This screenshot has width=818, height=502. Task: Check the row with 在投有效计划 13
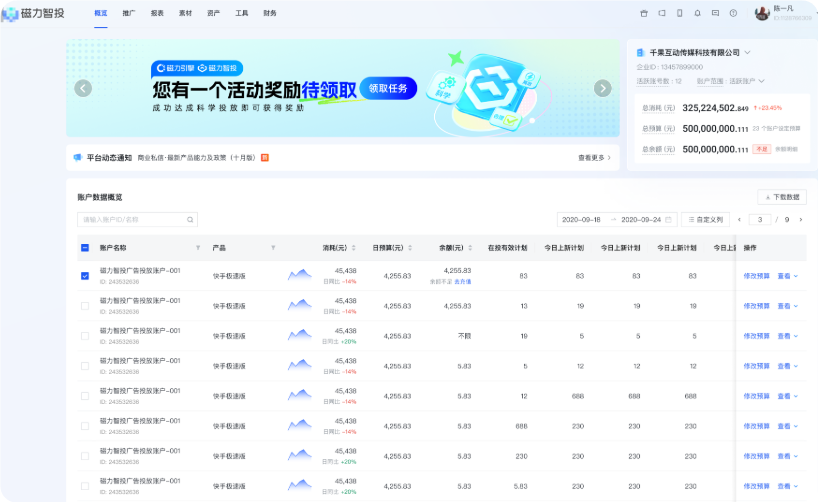pyautogui.click(x=85, y=306)
